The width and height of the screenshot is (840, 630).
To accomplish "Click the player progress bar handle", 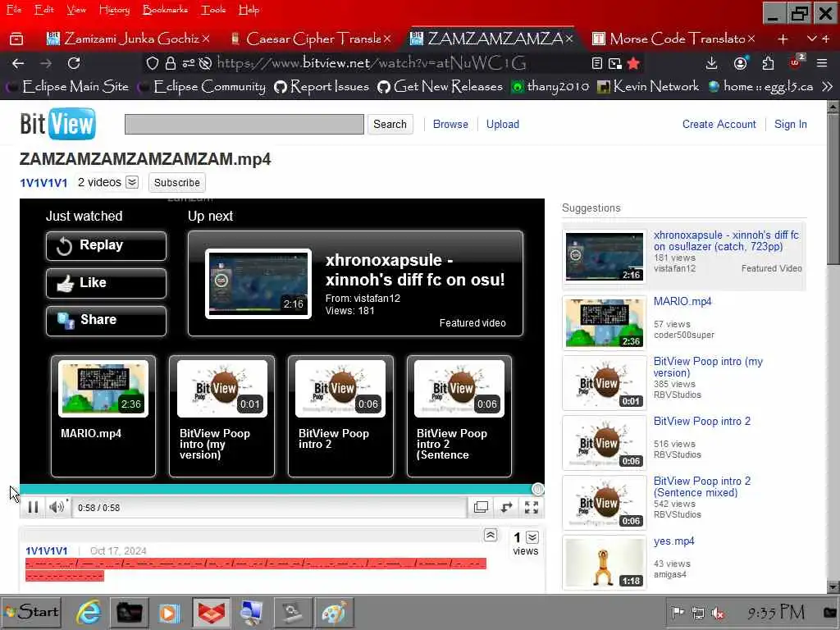I will coord(538,489).
